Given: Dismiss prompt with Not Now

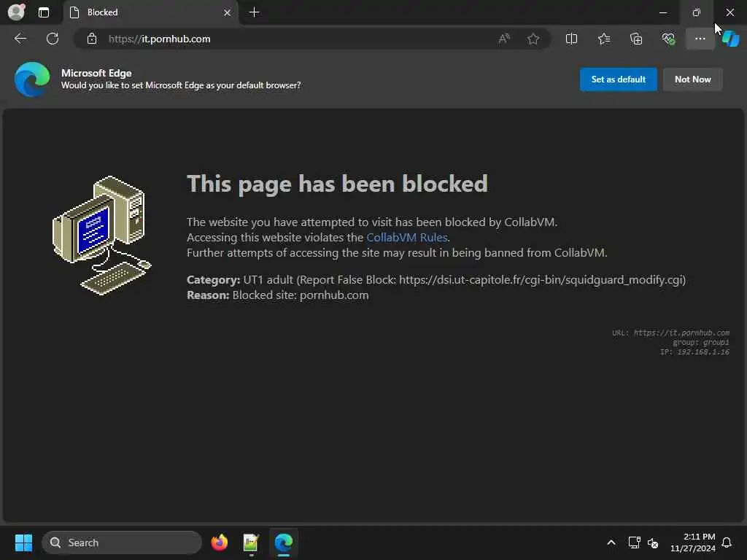Looking at the screenshot, I should click(x=693, y=79).
